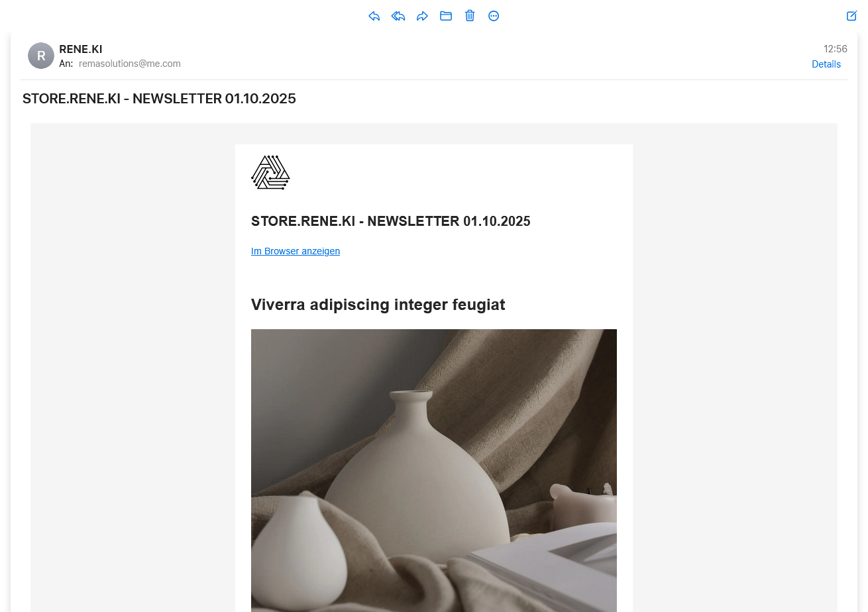Image resolution: width=868 pixels, height=612 pixels.
Task: Compose a new message
Action: tap(852, 16)
